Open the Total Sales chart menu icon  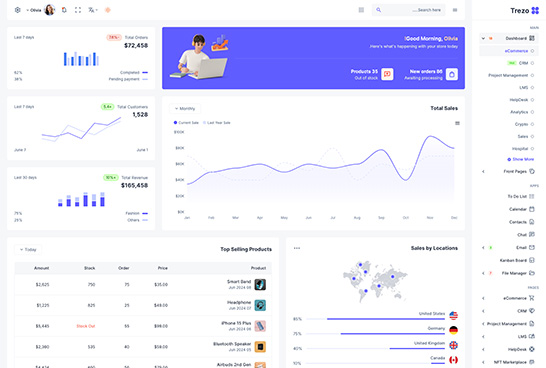point(457,123)
